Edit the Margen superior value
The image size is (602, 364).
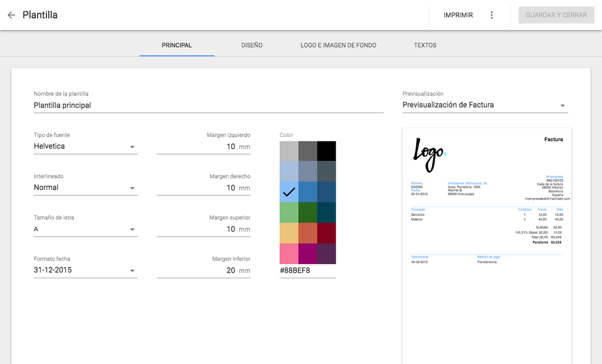tap(203, 229)
